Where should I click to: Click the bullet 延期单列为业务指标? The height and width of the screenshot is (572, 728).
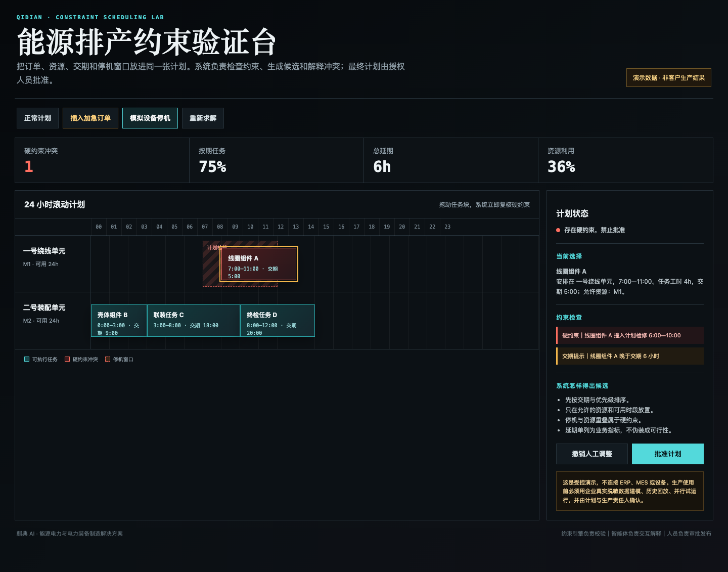coord(619,430)
